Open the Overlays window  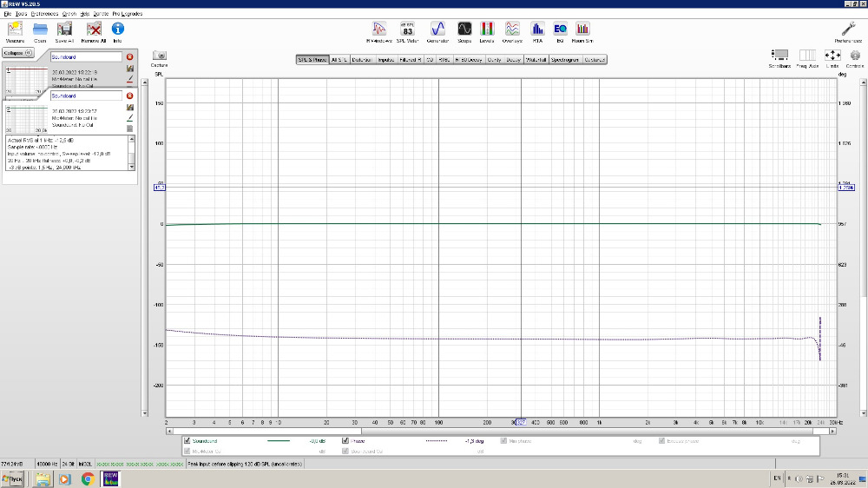(512, 32)
